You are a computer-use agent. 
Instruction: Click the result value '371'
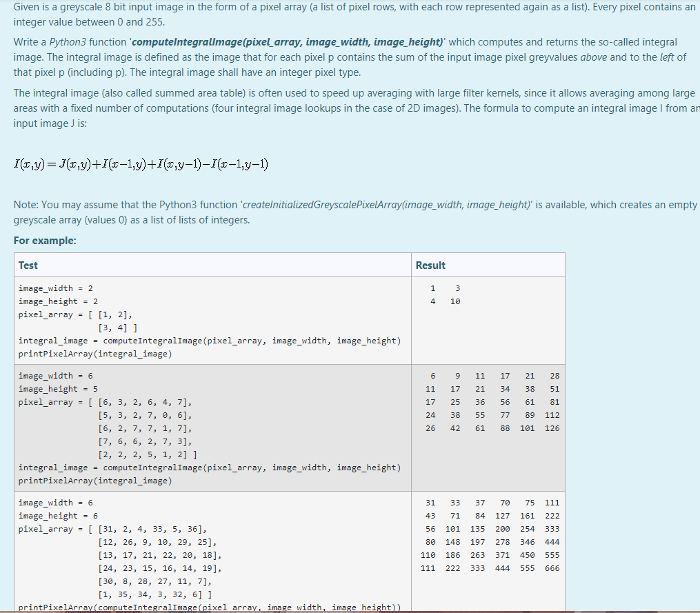pyautogui.click(x=503, y=555)
